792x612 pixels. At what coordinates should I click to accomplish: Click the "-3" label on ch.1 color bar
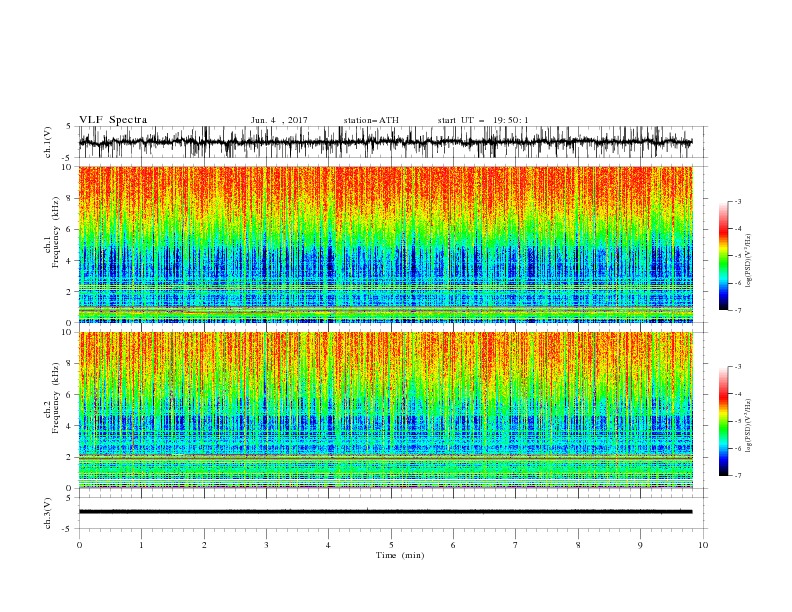(x=737, y=201)
